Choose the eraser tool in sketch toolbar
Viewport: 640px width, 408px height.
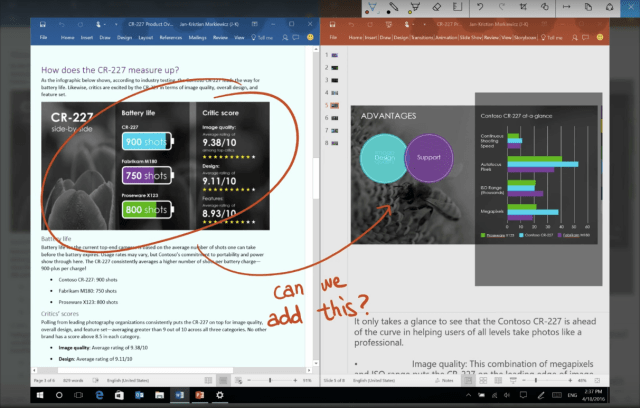436,8
